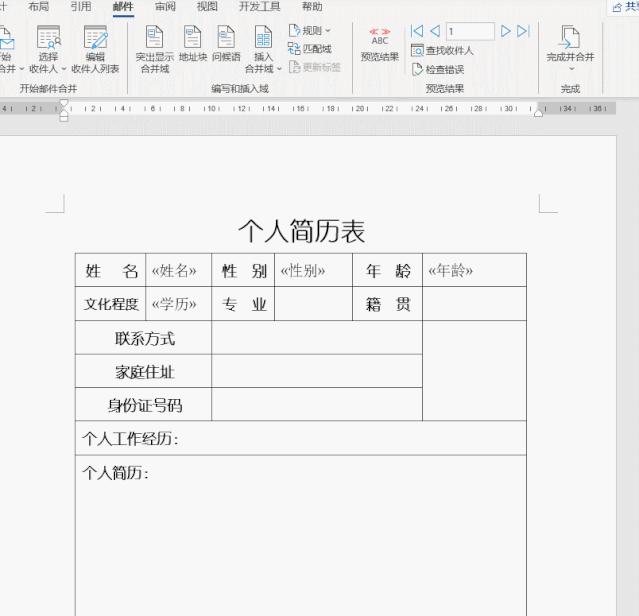
Task: Click 检查错误 check errors
Action: click(x=438, y=69)
